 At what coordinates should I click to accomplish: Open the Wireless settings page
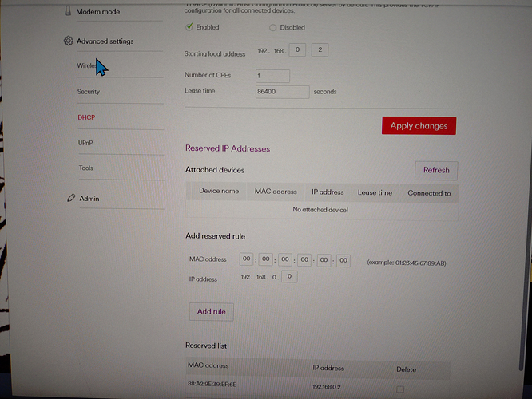tap(87, 65)
